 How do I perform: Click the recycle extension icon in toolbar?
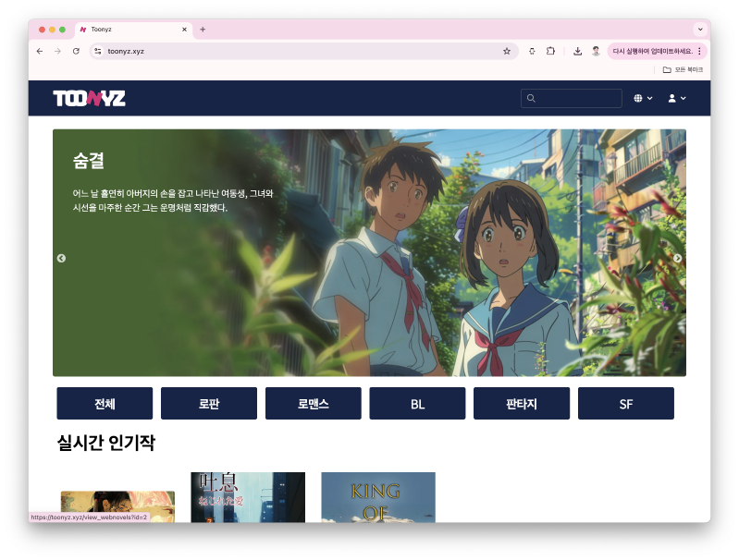(532, 52)
